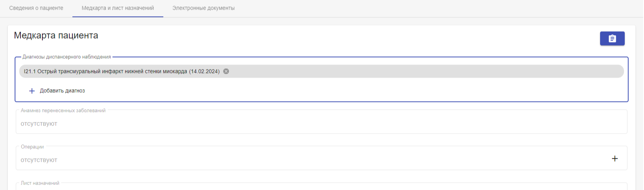Click the Анамнез перенесенных заболеваний label
Screen dimensions: 644x190
63,110
